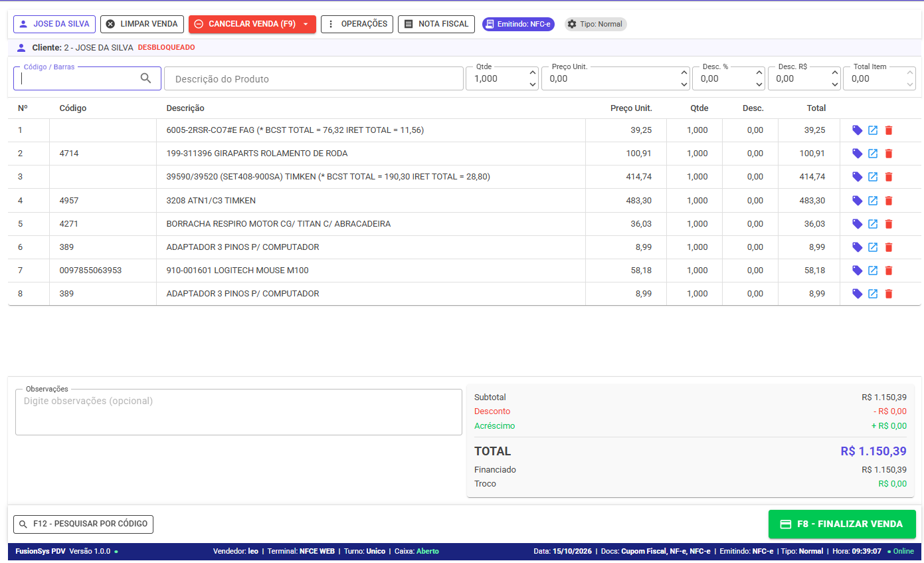Click the search magnifier in Código / Barras
This screenshot has height=563, width=924.
coord(146,78)
